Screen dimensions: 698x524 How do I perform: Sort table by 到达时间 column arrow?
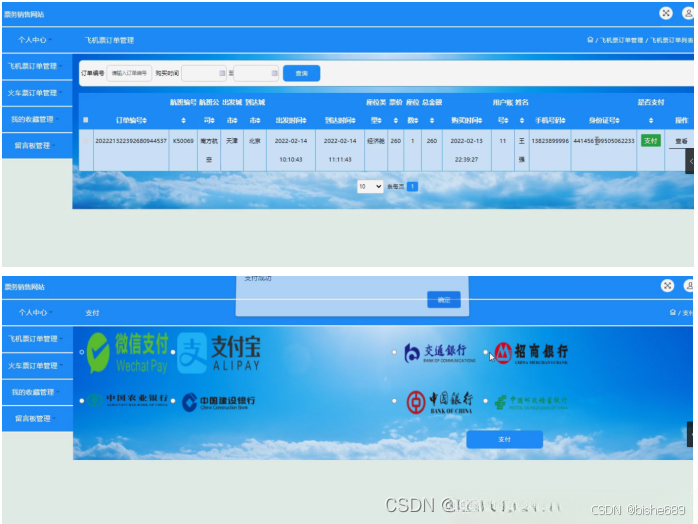(x=353, y=120)
